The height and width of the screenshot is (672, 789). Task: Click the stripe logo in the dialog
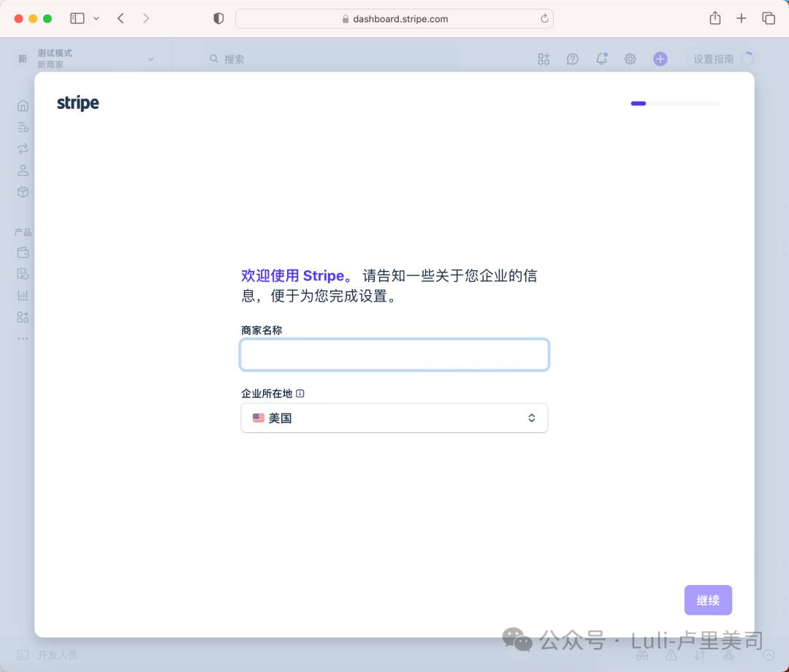(x=78, y=103)
